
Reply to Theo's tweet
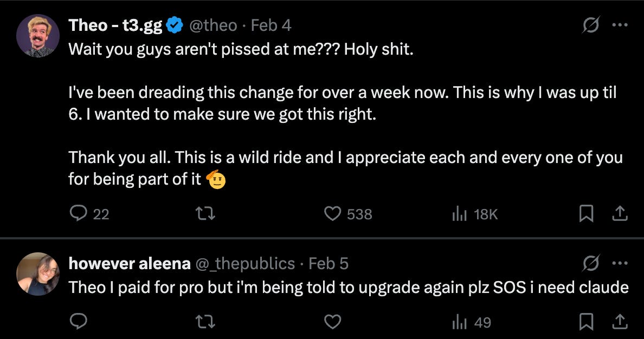click(x=79, y=214)
